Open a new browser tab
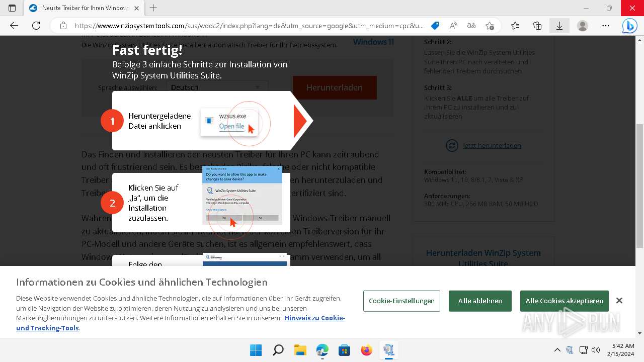644x362 pixels. pyautogui.click(x=153, y=8)
